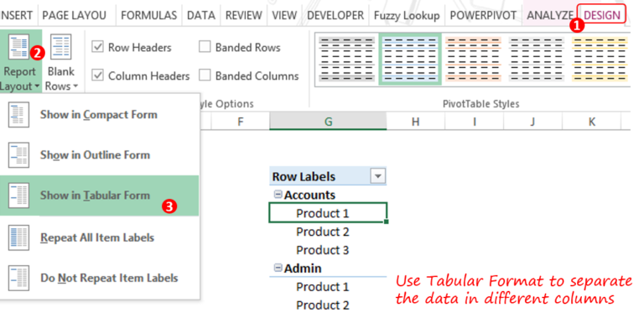Uncheck the Column Headers checkbox
644x318 pixels.
pyautogui.click(x=97, y=76)
